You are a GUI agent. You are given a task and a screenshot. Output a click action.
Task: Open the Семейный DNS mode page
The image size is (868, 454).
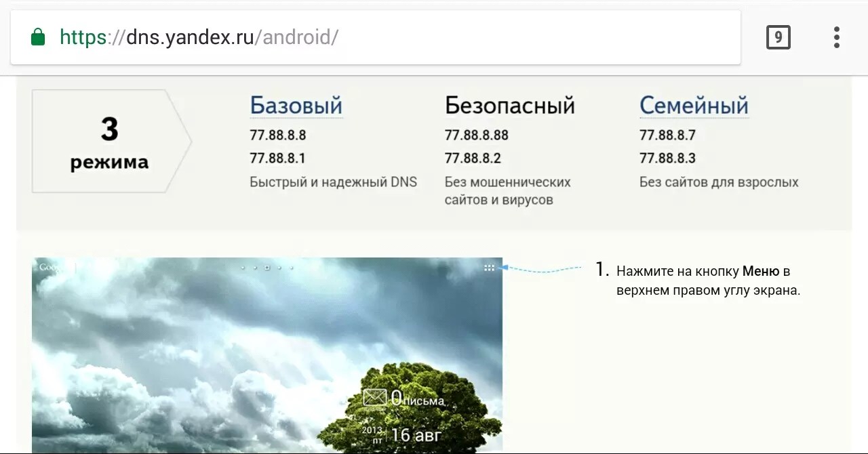pos(693,105)
